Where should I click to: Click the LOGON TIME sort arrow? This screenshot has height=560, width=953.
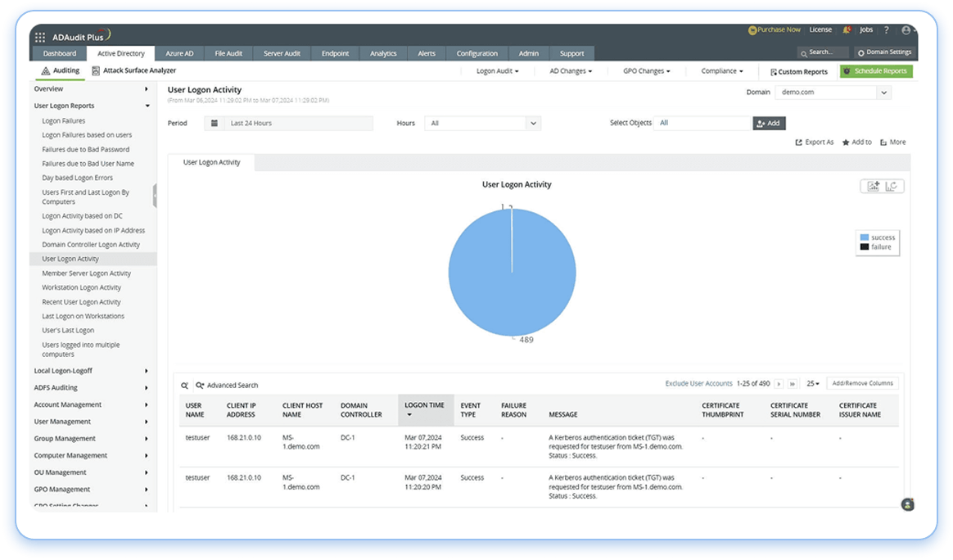coord(409,415)
